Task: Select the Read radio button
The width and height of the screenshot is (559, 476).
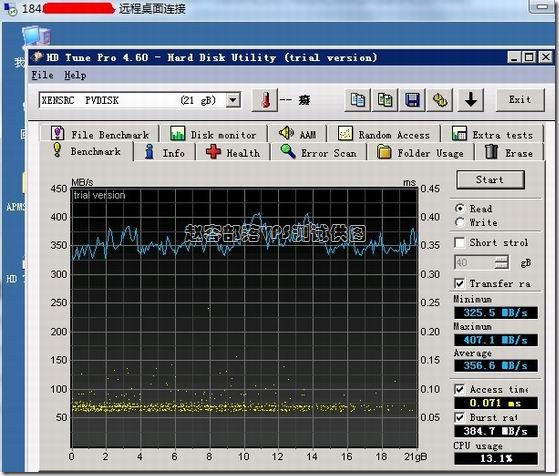Action: click(460, 209)
